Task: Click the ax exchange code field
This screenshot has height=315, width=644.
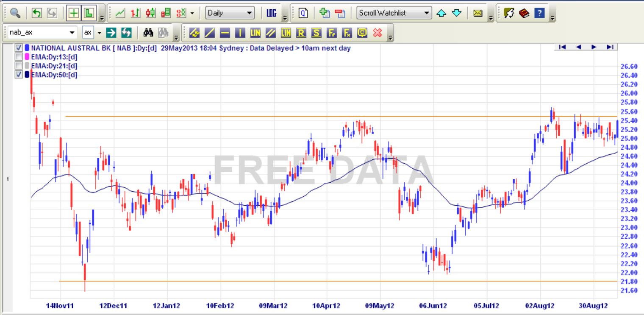Action: coord(88,32)
